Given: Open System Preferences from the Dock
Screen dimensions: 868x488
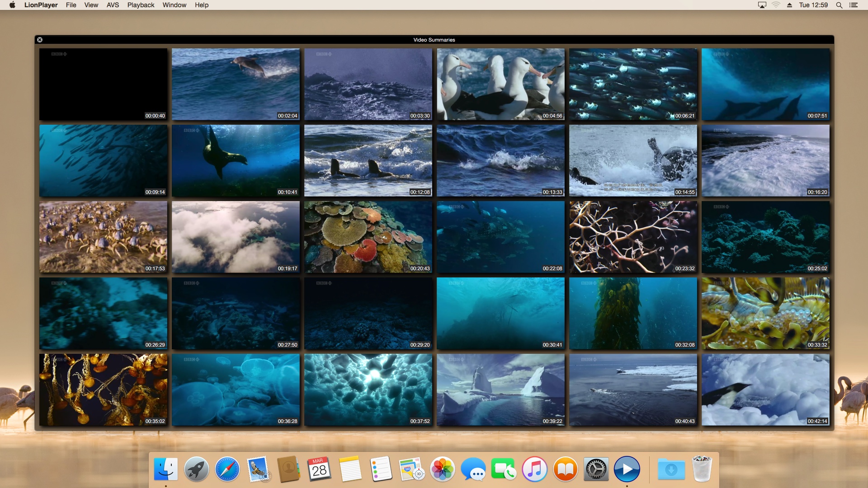Looking at the screenshot, I should point(597,469).
